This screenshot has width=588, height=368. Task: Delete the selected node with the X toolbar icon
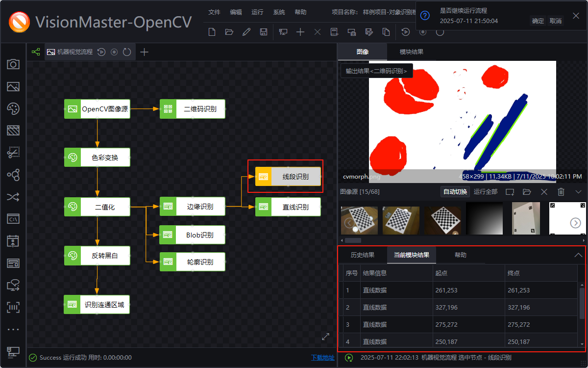coord(317,31)
